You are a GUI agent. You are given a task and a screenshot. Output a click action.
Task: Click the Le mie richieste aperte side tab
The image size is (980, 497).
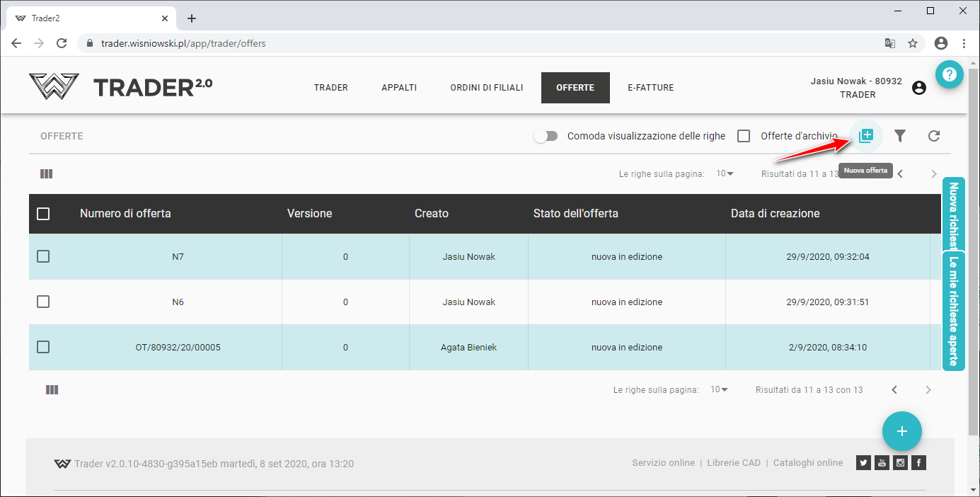point(953,311)
